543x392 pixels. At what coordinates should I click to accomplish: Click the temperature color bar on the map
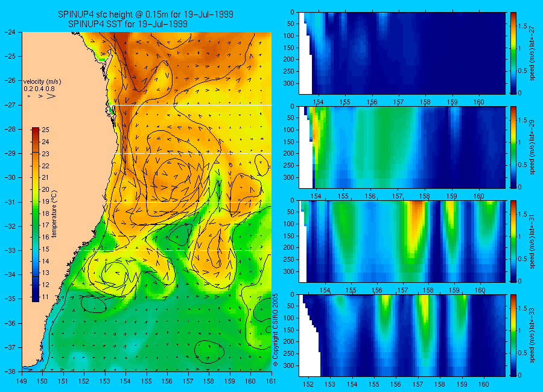click(x=36, y=215)
